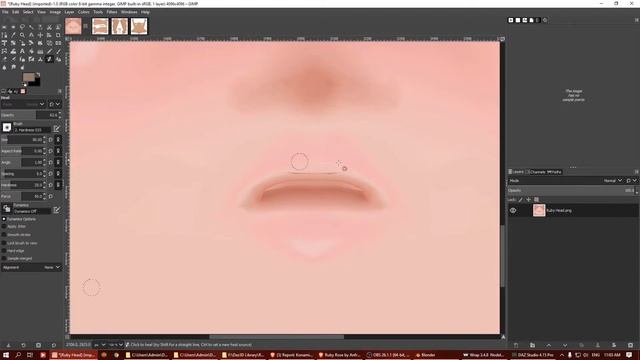Swap foreground and background colors arrow

tap(38, 75)
